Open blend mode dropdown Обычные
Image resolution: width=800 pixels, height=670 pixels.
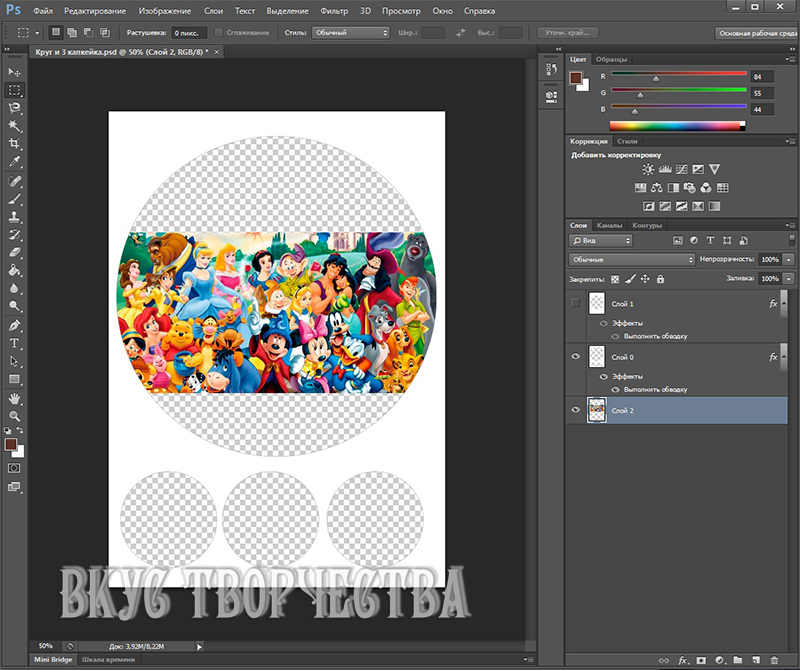pyautogui.click(x=632, y=259)
